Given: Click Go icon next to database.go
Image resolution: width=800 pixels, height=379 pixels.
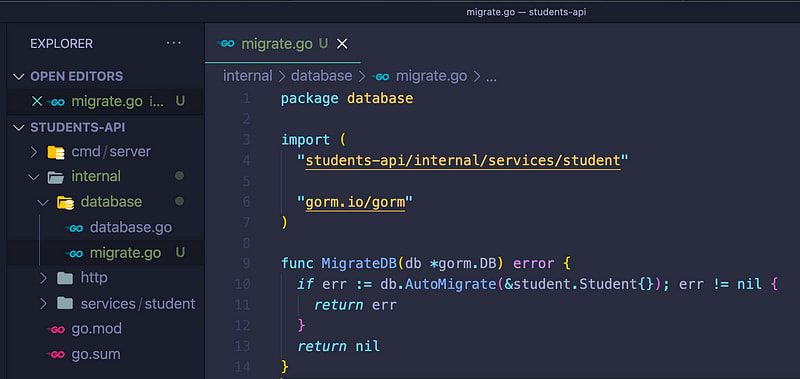Looking at the screenshot, I should pos(74,229).
